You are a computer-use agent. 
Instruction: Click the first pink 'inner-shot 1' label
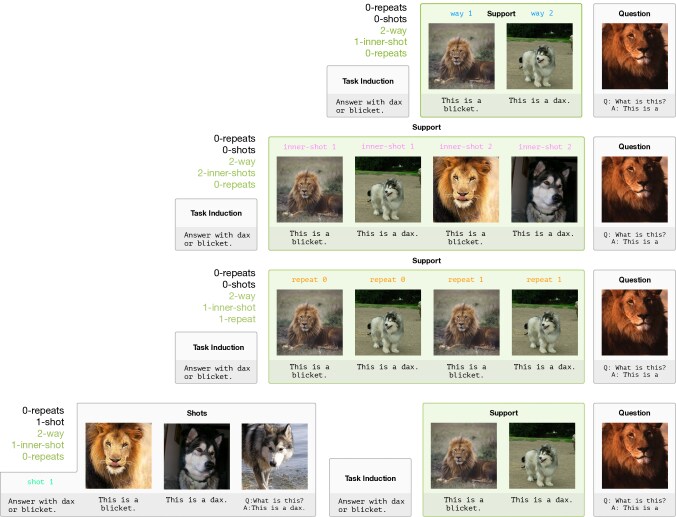[310, 147]
